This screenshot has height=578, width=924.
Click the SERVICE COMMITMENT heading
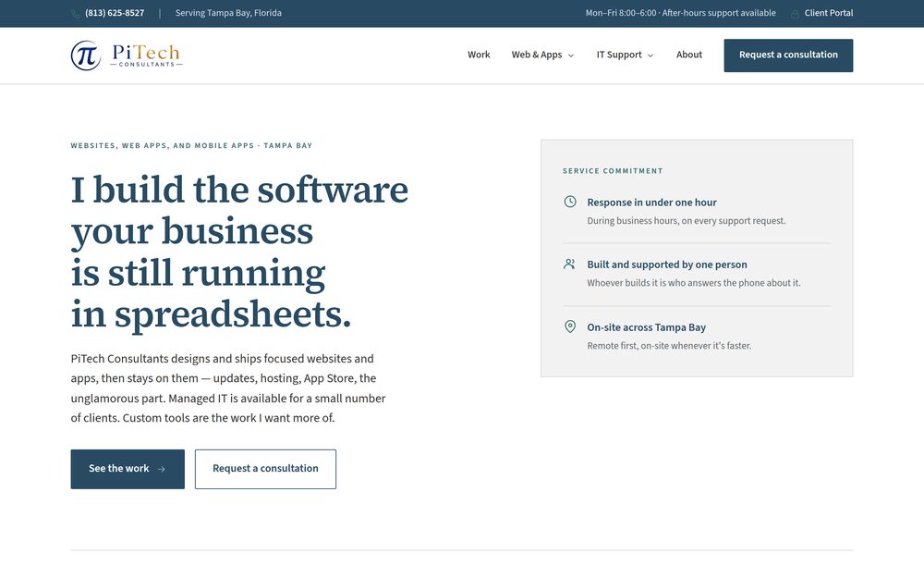613,171
